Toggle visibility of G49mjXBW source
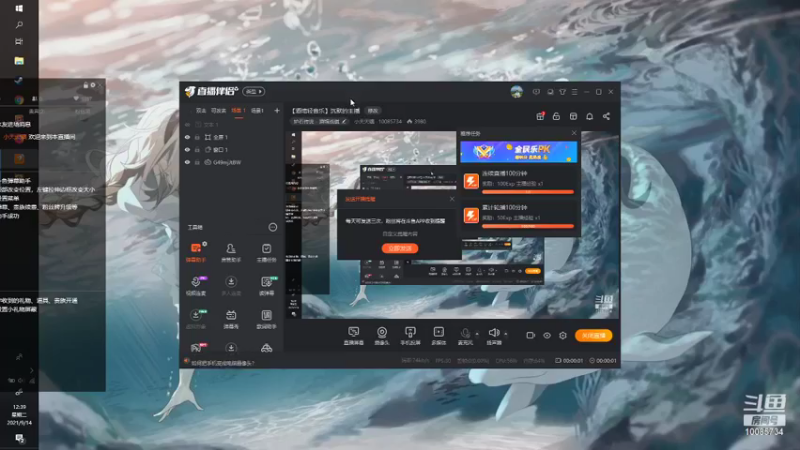 (x=187, y=162)
